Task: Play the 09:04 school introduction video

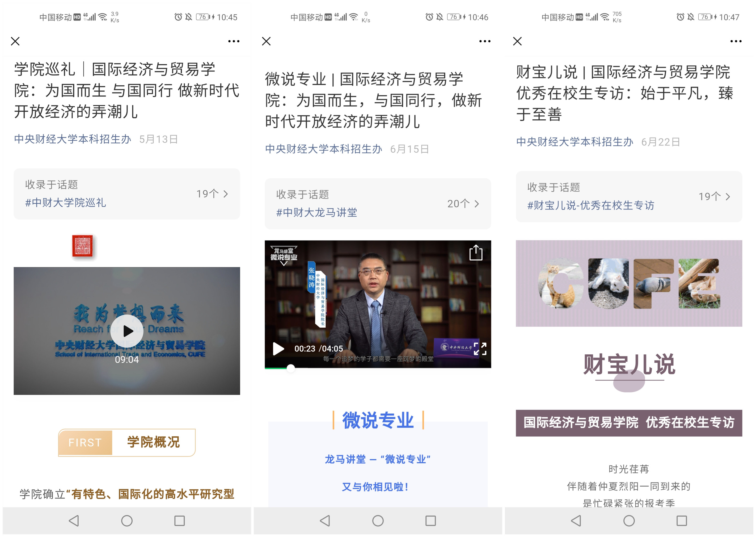Action: click(x=126, y=331)
